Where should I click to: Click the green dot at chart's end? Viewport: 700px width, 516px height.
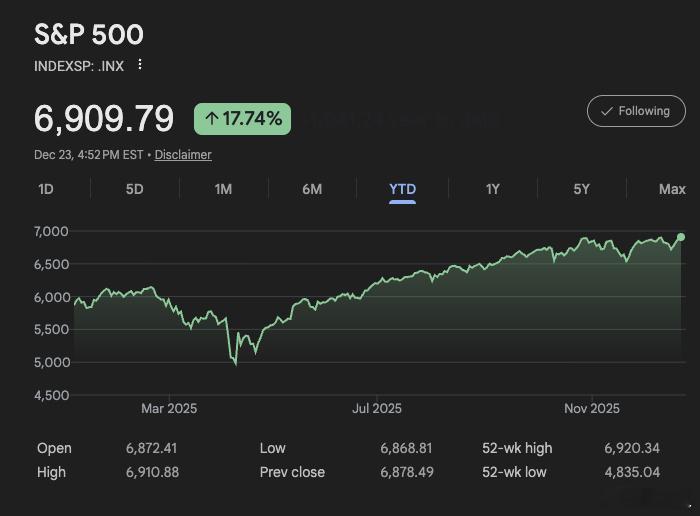pos(681,237)
